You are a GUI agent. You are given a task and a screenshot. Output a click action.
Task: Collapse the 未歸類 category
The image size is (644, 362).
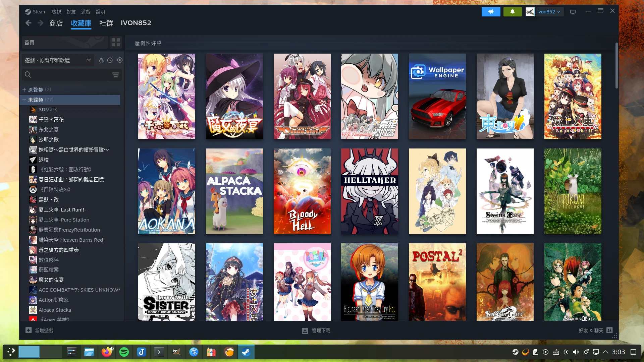[x=24, y=100]
